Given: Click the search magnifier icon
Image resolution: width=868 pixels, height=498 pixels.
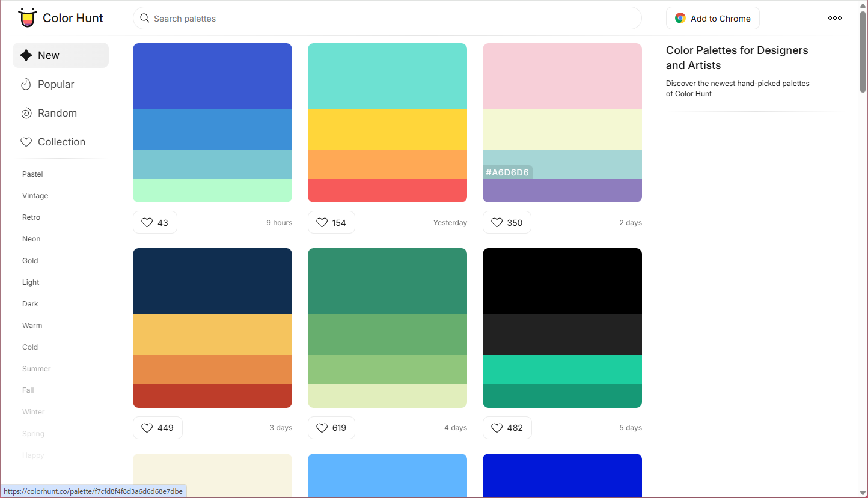Looking at the screenshot, I should pos(144,18).
